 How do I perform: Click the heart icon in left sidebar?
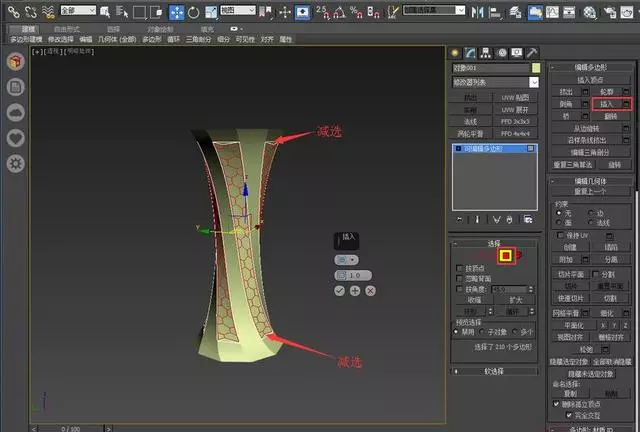pyautogui.click(x=15, y=137)
